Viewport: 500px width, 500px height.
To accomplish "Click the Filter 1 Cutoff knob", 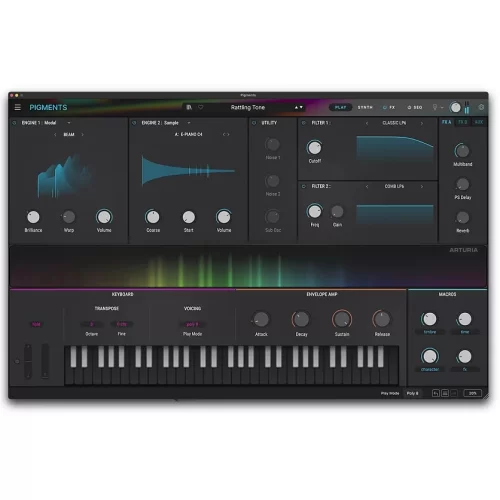I will tap(314, 148).
